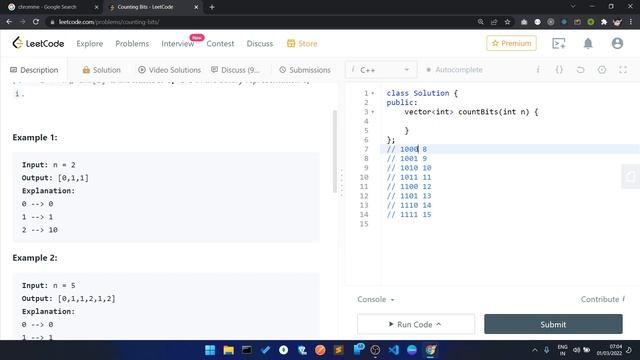The height and width of the screenshot is (360, 640).
Task: Open Chrome extensions puzzle icon
Action: (604, 22)
